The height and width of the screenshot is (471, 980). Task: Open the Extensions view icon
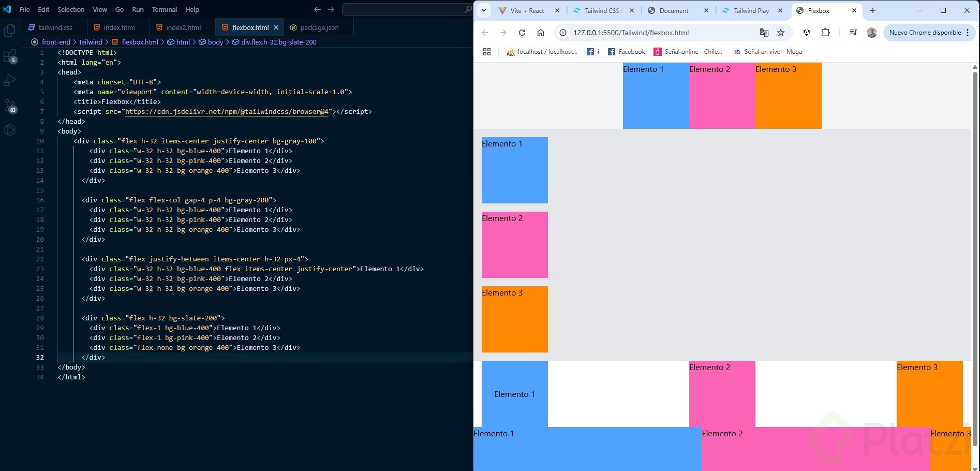(x=10, y=56)
